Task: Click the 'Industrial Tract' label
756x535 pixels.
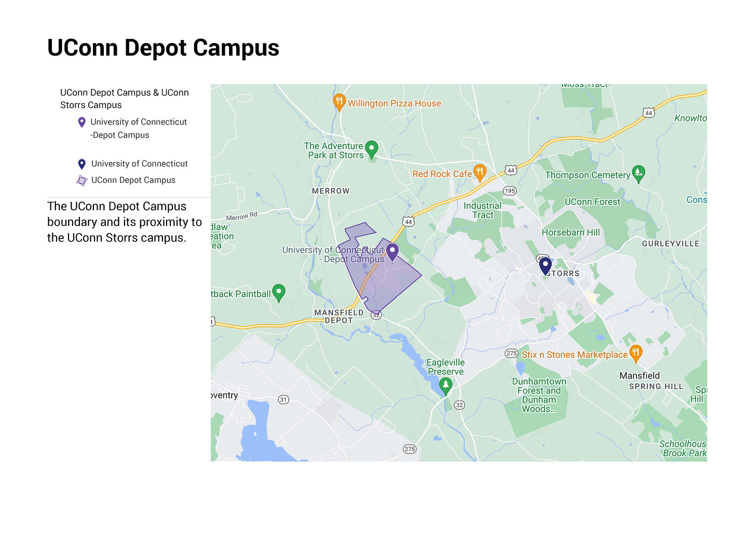Action: click(x=482, y=210)
